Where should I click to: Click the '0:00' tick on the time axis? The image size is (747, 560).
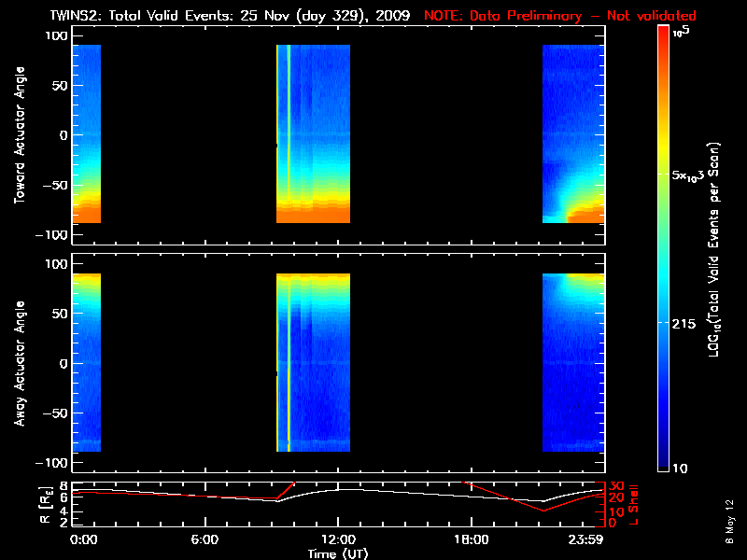83,539
